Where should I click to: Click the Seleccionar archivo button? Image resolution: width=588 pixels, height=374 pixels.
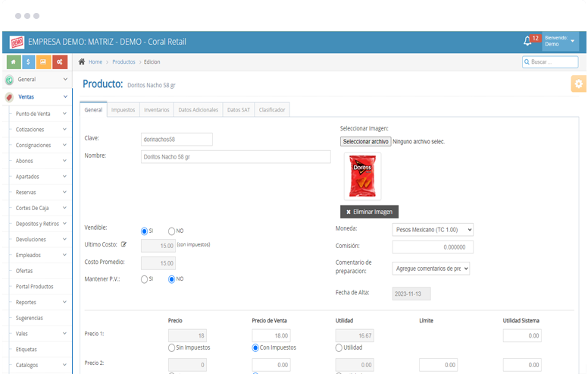[x=366, y=142]
